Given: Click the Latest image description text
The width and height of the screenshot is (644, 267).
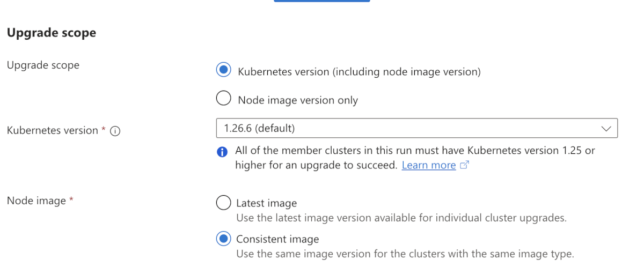Looking at the screenshot, I should click(x=401, y=218).
